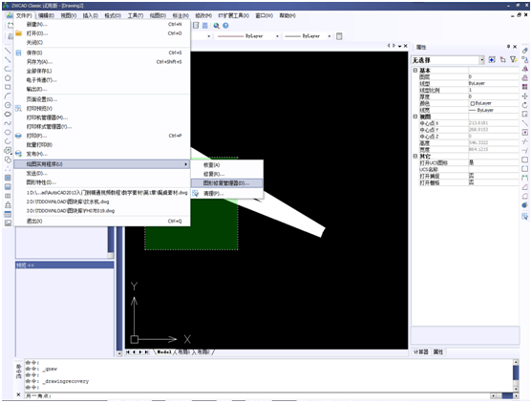This screenshot has width=532, height=403.
Task: Select the Line tool in left toolbar
Action: [x=8, y=51]
